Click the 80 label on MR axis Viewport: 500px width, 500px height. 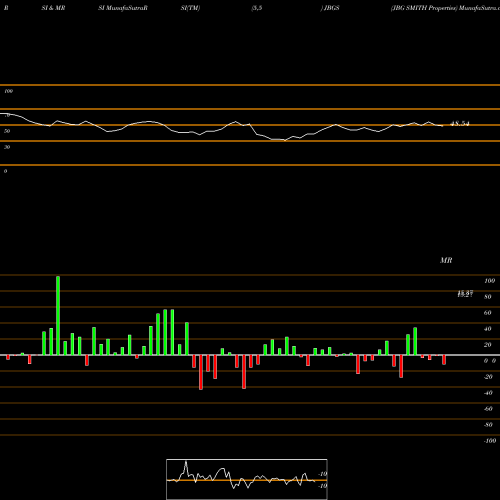point(488,297)
